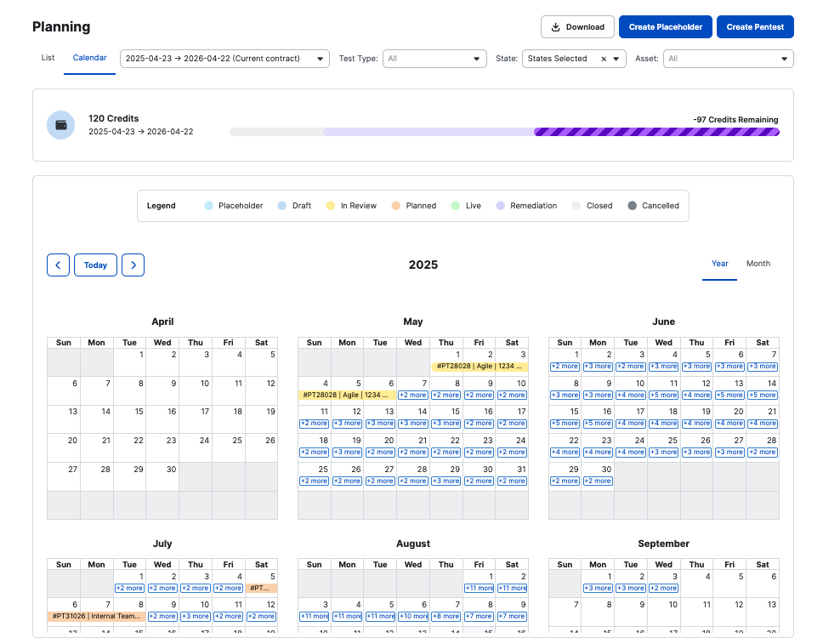Expand +2 more on July 1

click(129, 588)
